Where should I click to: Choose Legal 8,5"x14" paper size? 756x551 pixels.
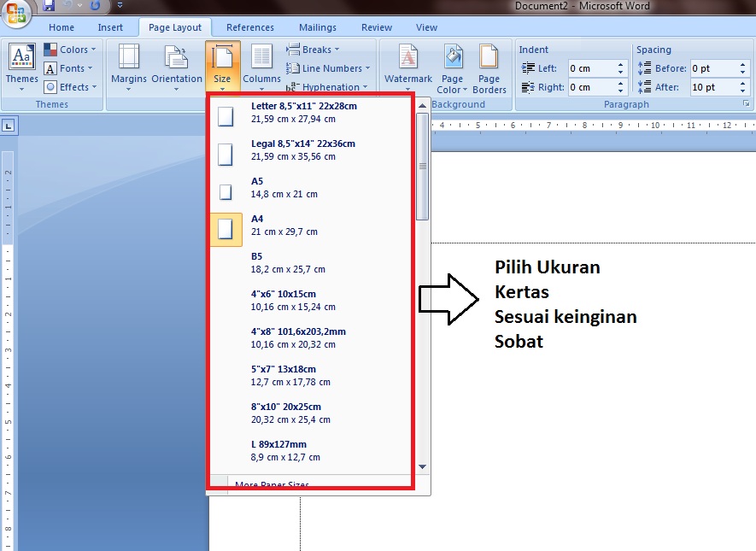pos(311,150)
